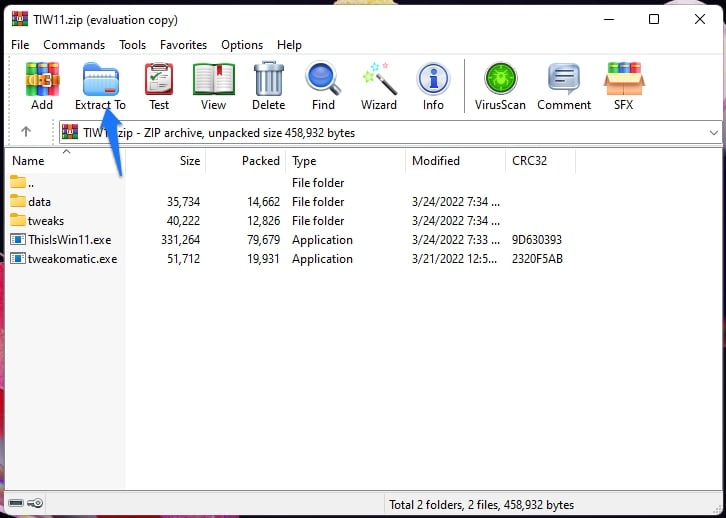Click CRC32 value 2320F5AB

pos(537,259)
